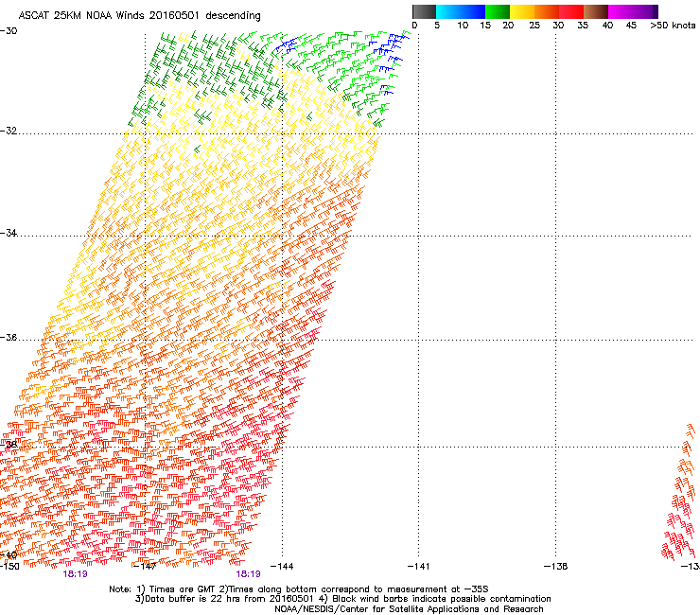Click the '-144' longitude axis label
The width and height of the screenshot is (700, 615).
pos(282,567)
